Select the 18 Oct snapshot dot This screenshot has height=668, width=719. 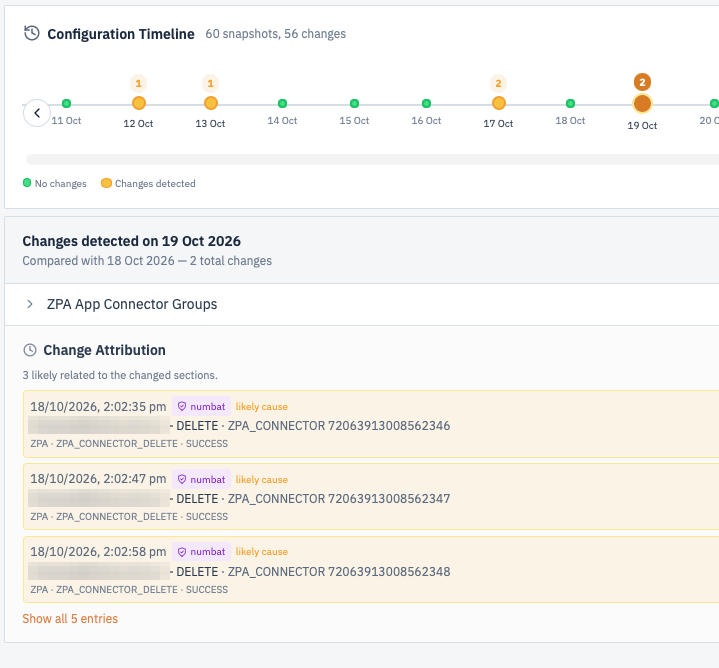pos(570,104)
